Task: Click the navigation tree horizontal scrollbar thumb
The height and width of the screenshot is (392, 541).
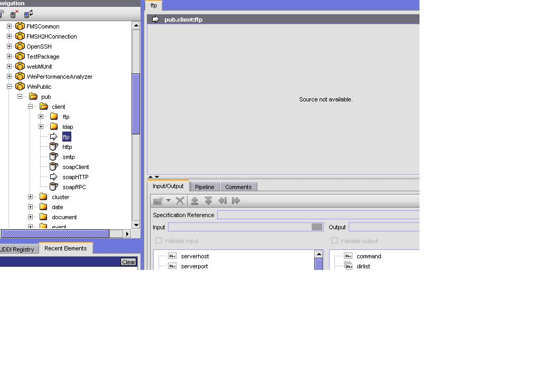Action: click(x=55, y=234)
